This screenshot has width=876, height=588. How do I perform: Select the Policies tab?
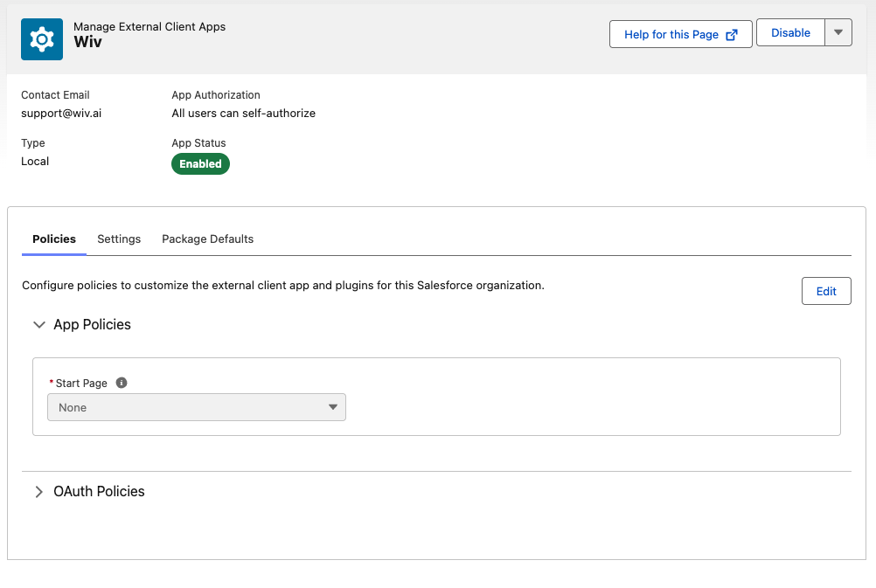coord(54,239)
